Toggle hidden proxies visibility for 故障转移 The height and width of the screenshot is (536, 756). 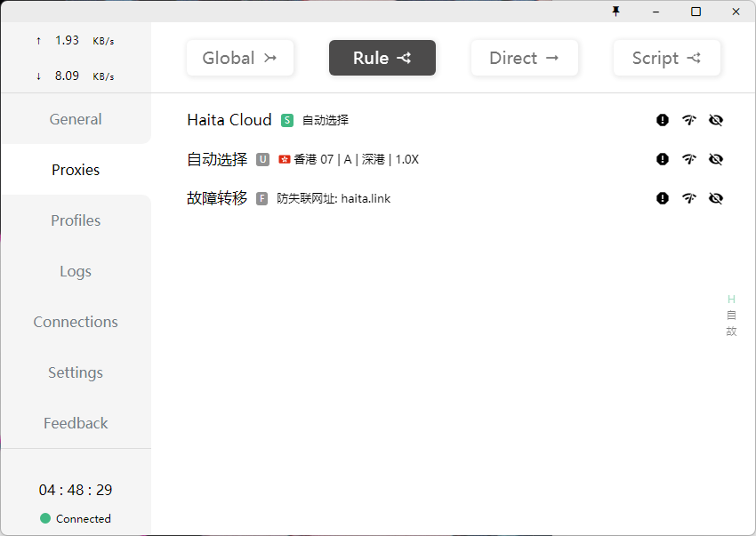pyautogui.click(x=716, y=198)
